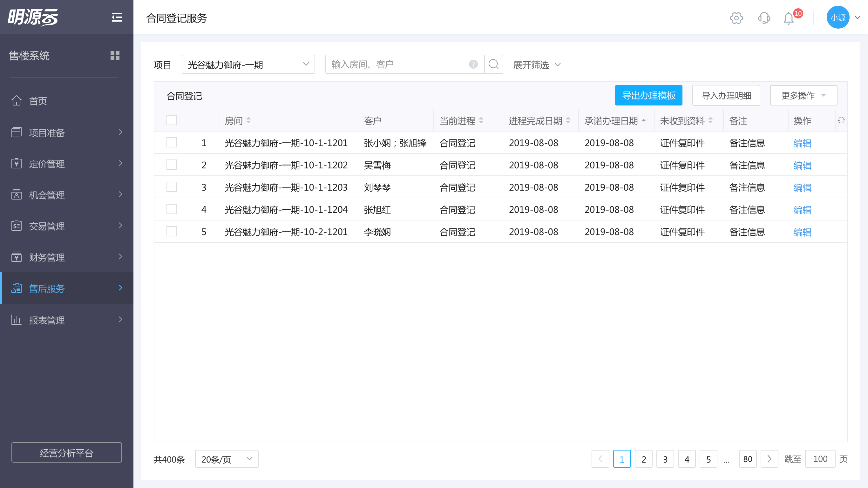The image size is (868, 488).
Task: Click the search magnifier icon
Action: click(x=493, y=64)
